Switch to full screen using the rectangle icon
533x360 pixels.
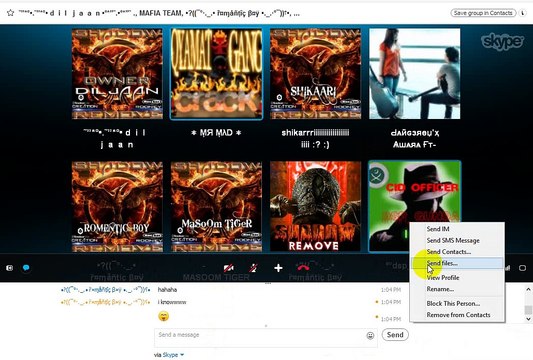[522, 268]
